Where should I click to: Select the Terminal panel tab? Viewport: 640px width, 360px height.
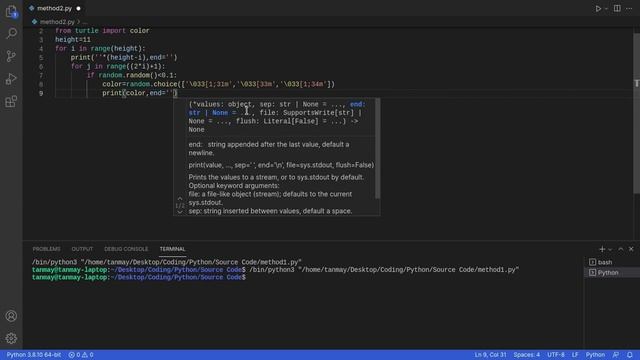tap(172, 249)
